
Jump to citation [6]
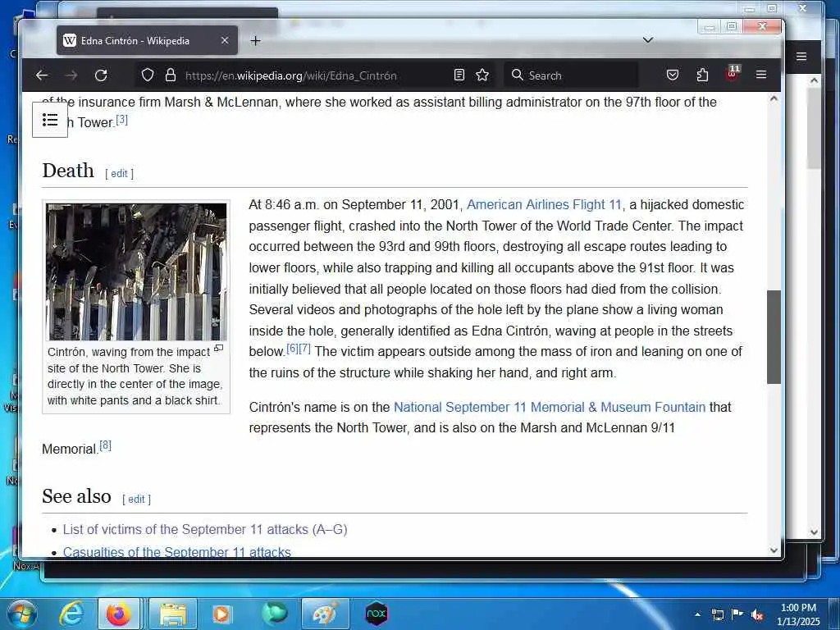292,348
